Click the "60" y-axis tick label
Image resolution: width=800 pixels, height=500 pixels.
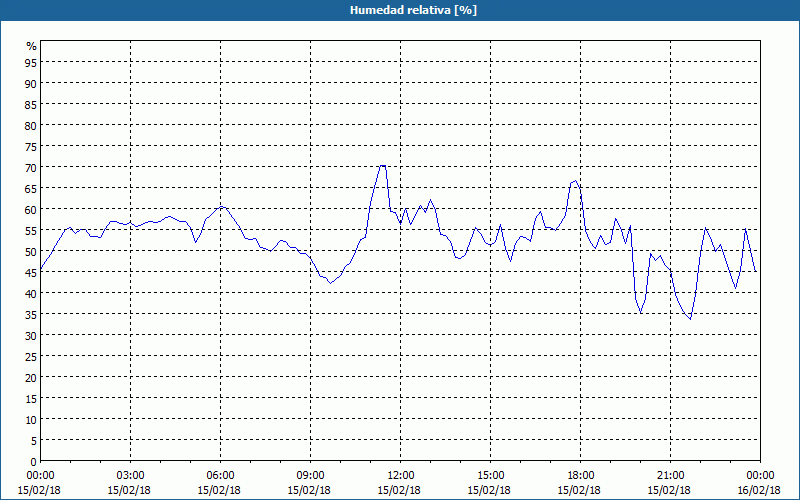(31, 209)
